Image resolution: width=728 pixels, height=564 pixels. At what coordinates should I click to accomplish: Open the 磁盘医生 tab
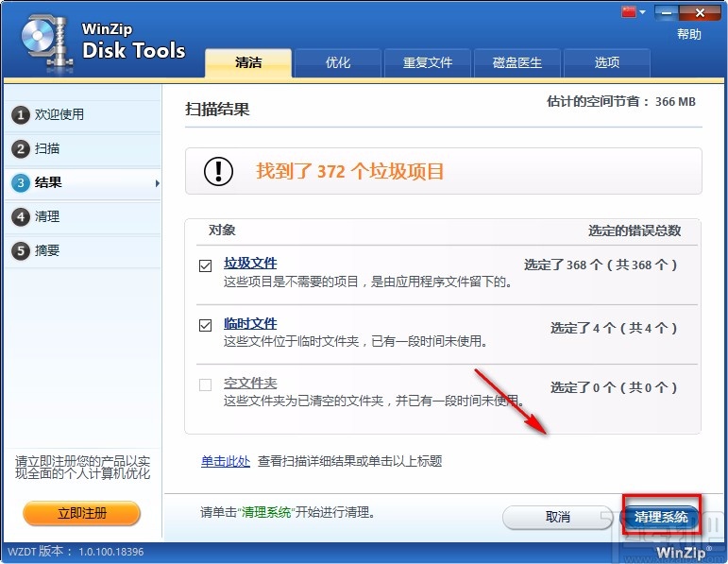click(516, 62)
